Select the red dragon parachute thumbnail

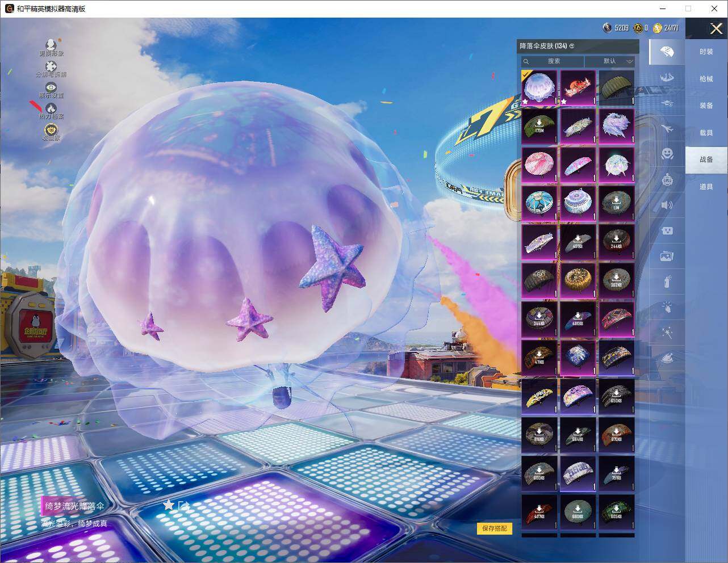578,88
